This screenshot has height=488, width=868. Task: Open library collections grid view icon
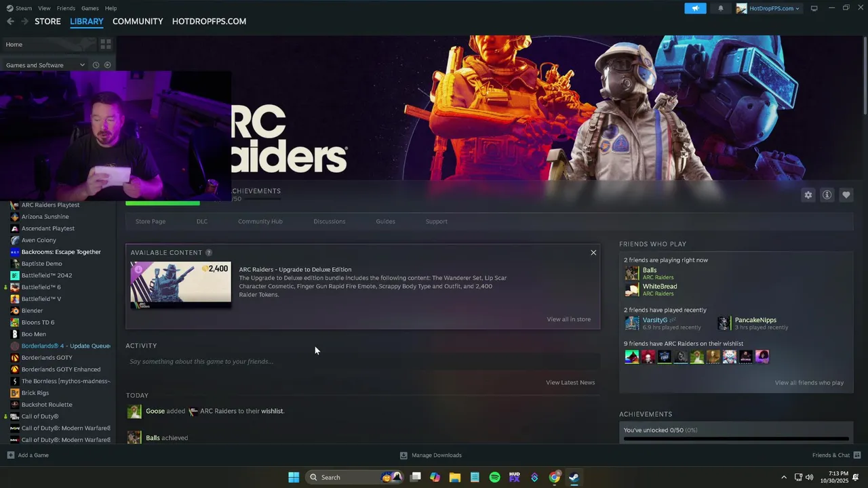coord(106,44)
